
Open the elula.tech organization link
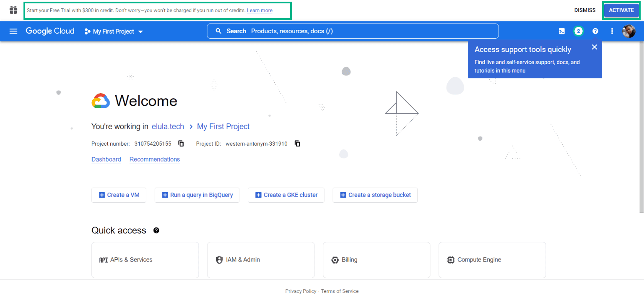[168, 126]
